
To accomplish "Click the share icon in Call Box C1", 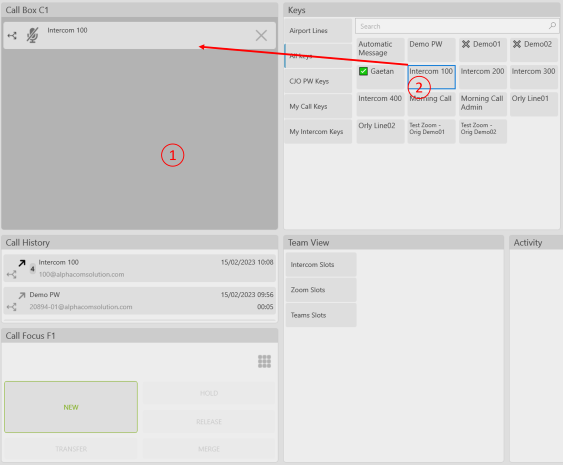I will [12, 36].
